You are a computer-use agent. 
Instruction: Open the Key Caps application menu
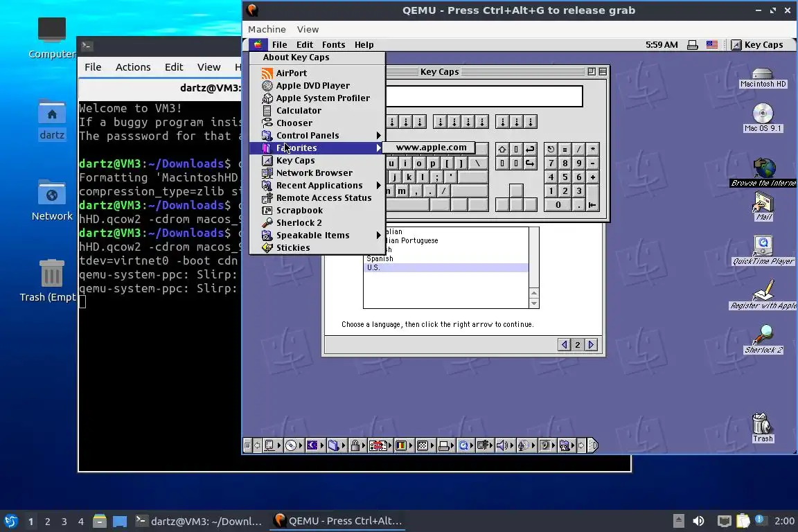pos(757,45)
